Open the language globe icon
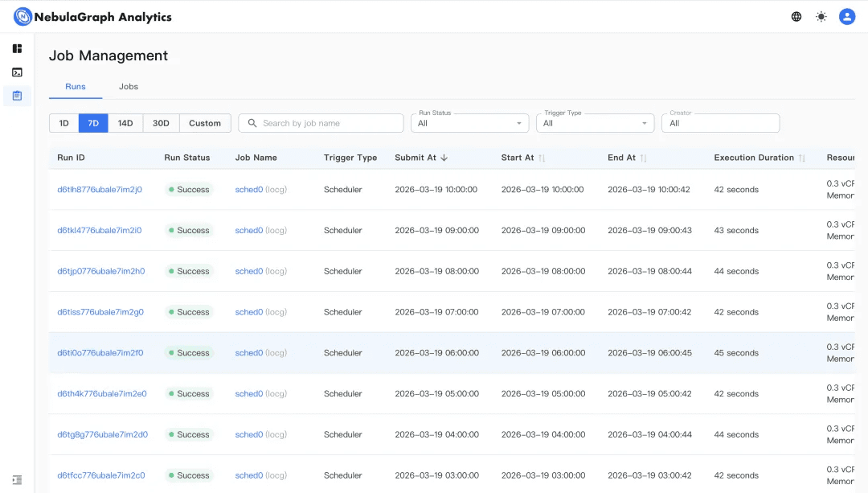Screen dimensions: 868x493 796,17
